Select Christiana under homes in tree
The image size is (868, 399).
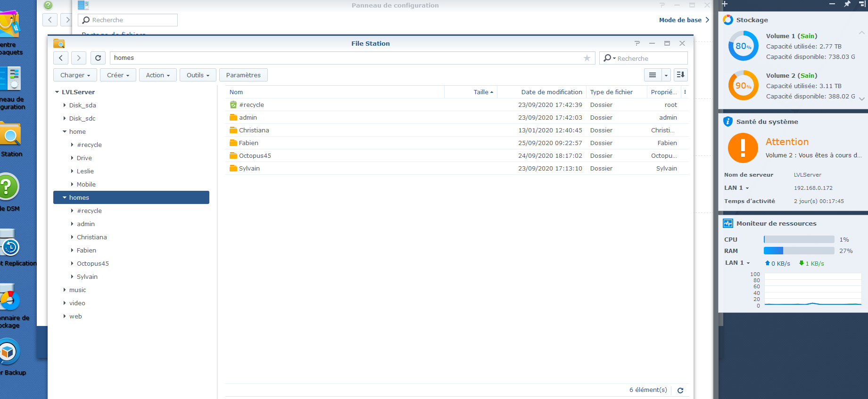(92, 237)
